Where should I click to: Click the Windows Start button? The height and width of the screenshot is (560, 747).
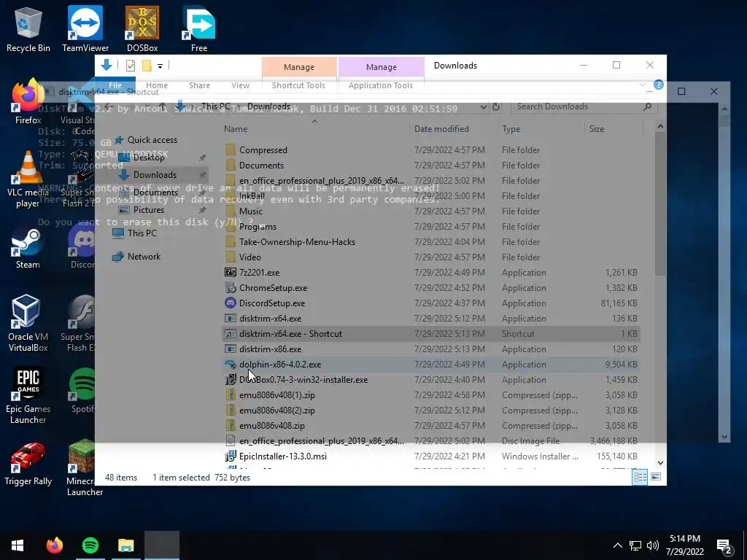[18, 545]
